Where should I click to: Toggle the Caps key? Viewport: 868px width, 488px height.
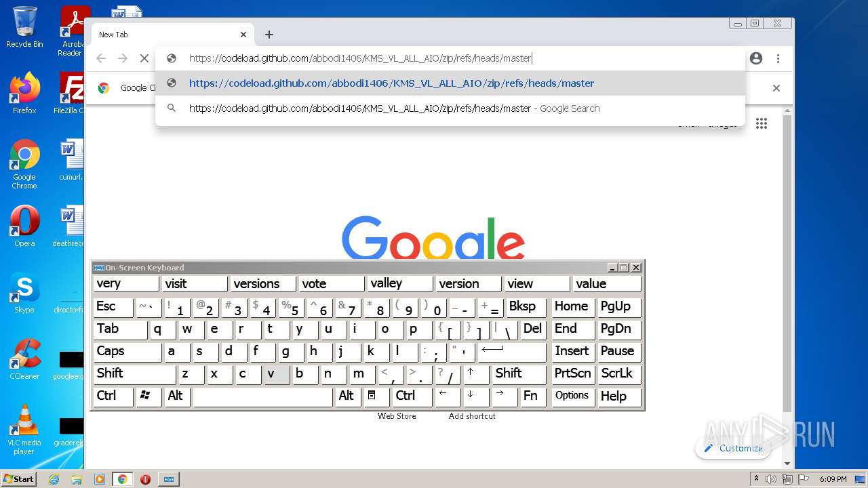click(x=127, y=352)
